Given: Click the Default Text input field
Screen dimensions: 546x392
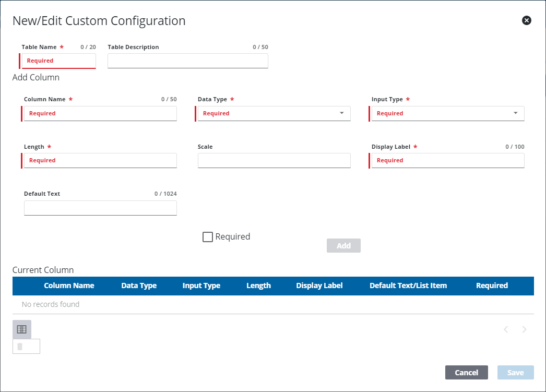Looking at the screenshot, I should [x=100, y=208].
